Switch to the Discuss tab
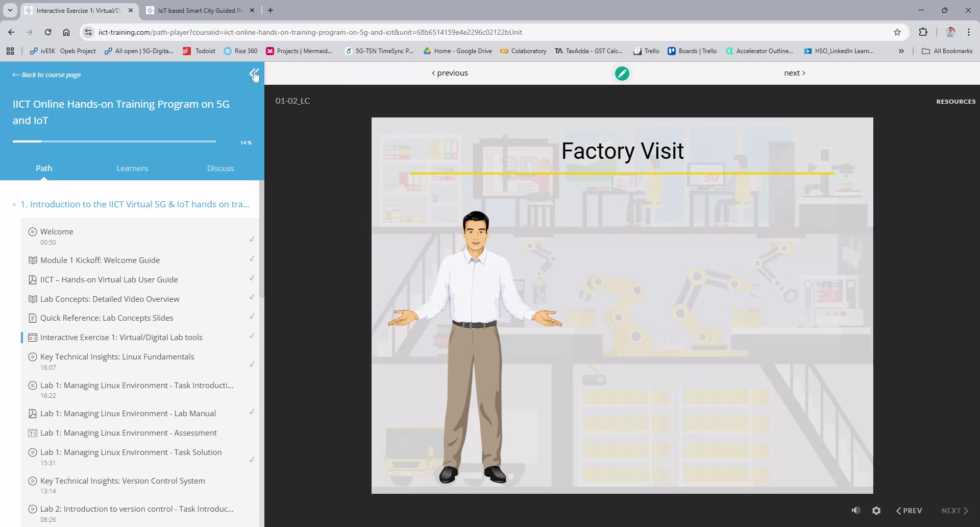The width and height of the screenshot is (980, 527). [x=220, y=168]
